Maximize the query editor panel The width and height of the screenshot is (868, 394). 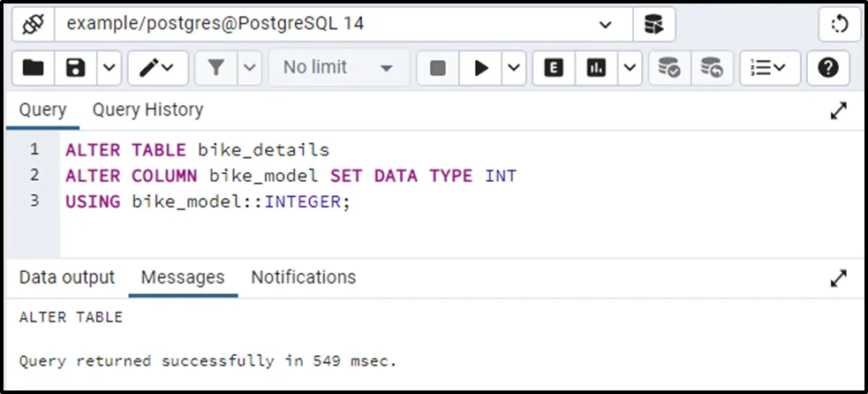[839, 110]
